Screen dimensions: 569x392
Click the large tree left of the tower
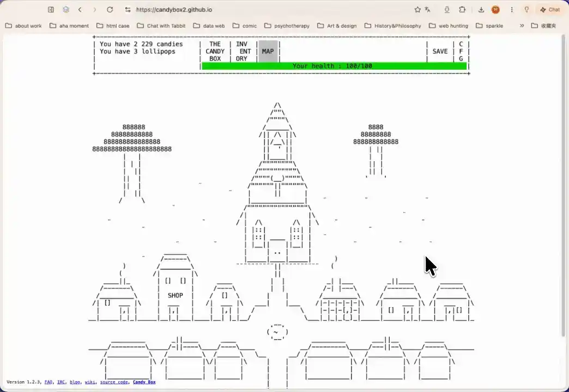pyautogui.click(x=132, y=163)
